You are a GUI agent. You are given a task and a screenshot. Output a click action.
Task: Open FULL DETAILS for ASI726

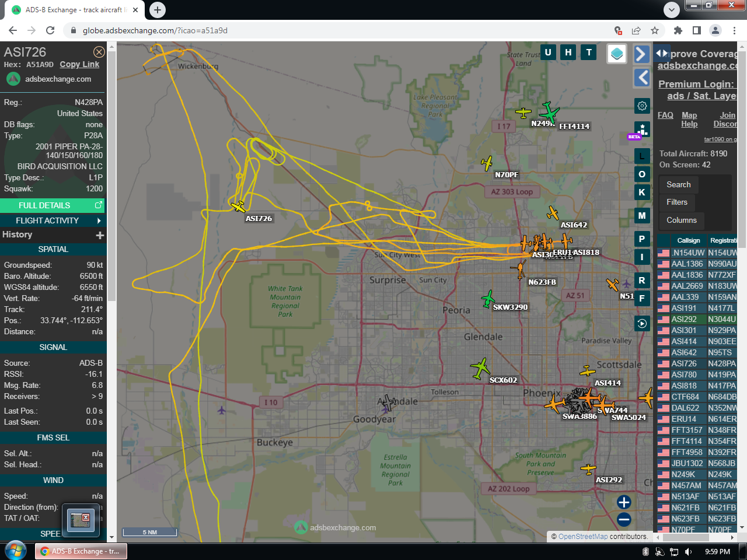pyautogui.click(x=53, y=205)
